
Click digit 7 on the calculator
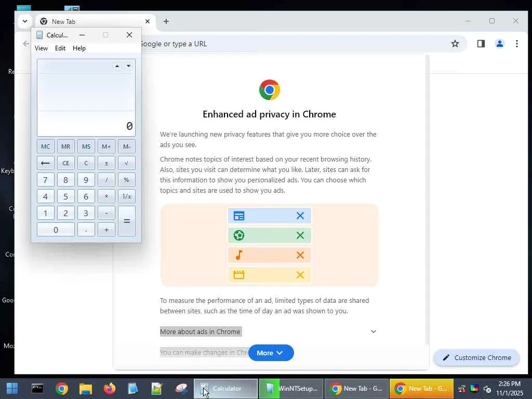(x=46, y=180)
